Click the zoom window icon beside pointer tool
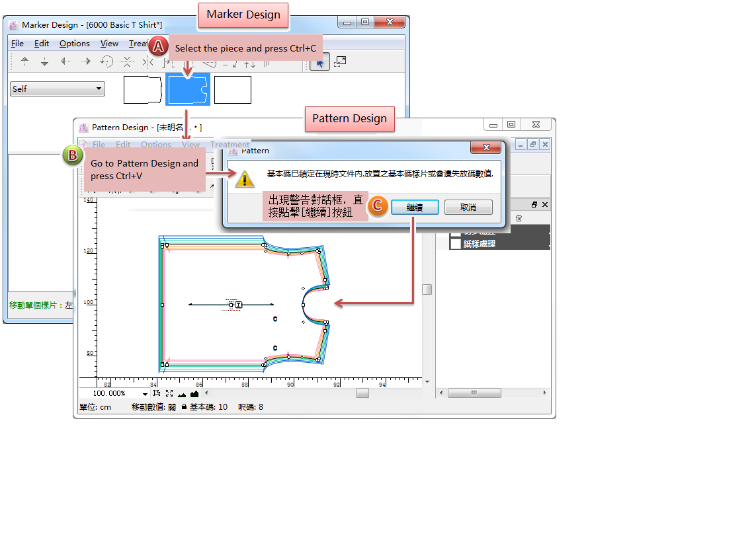 [x=340, y=61]
